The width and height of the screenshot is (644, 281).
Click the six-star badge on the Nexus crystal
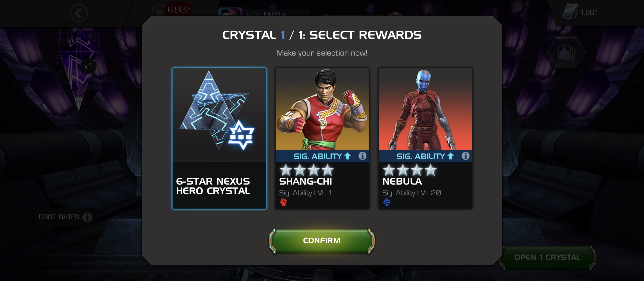pos(241,135)
